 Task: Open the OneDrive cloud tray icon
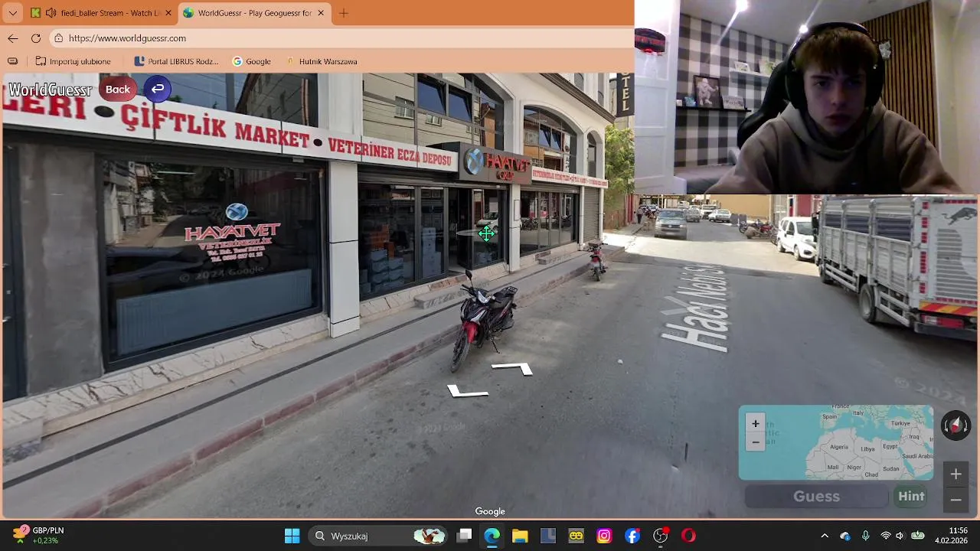(x=845, y=536)
